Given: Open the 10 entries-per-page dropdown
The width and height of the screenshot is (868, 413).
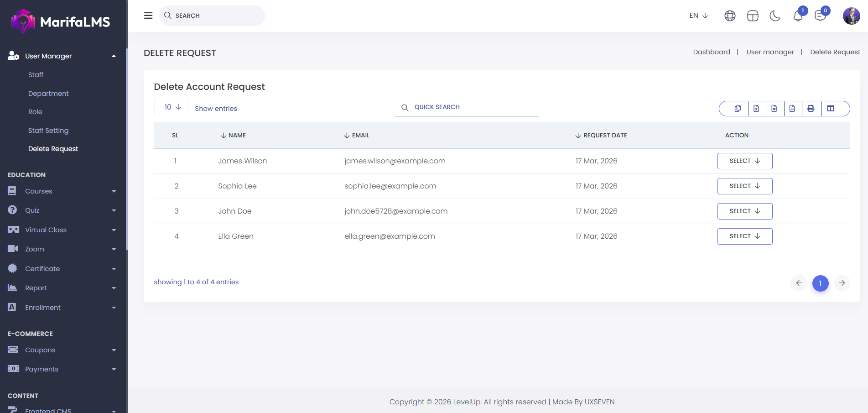Looking at the screenshot, I should (x=171, y=107).
